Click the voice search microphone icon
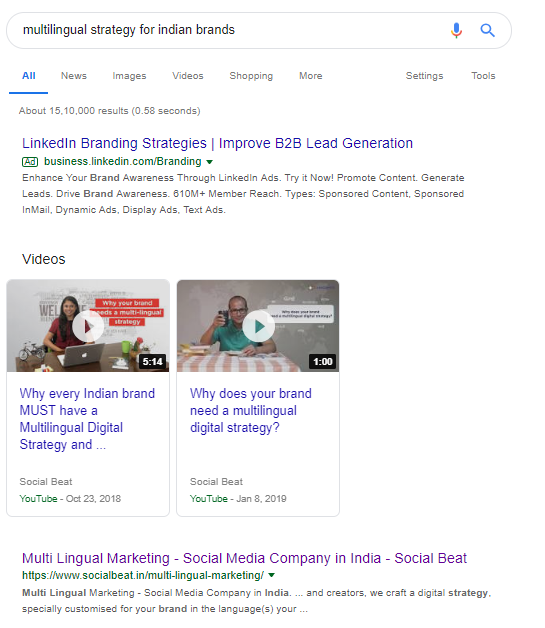 coord(456,30)
